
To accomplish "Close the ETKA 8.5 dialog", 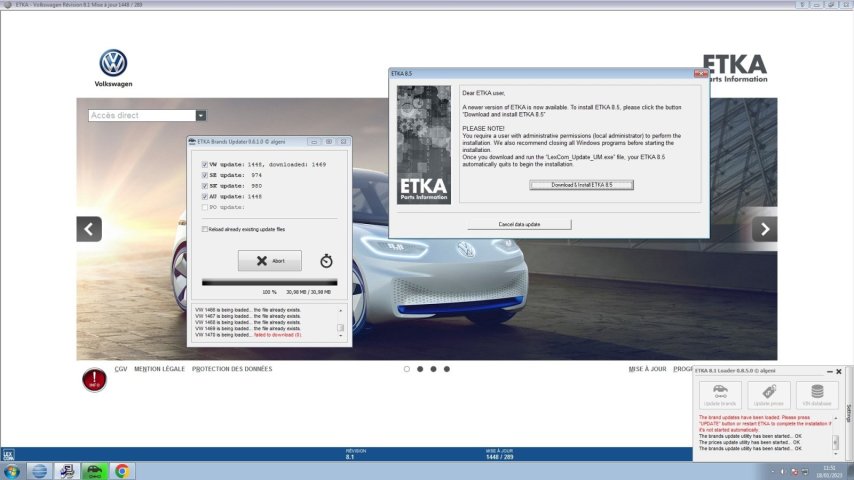I will click(x=700, y=74).
